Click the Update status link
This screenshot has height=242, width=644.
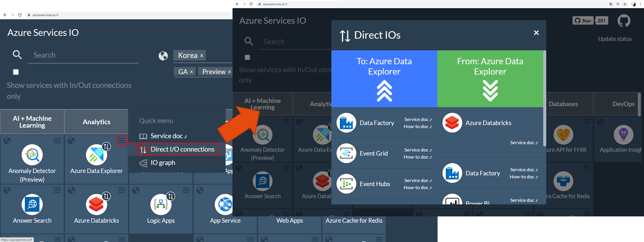[x=615, y=39]
